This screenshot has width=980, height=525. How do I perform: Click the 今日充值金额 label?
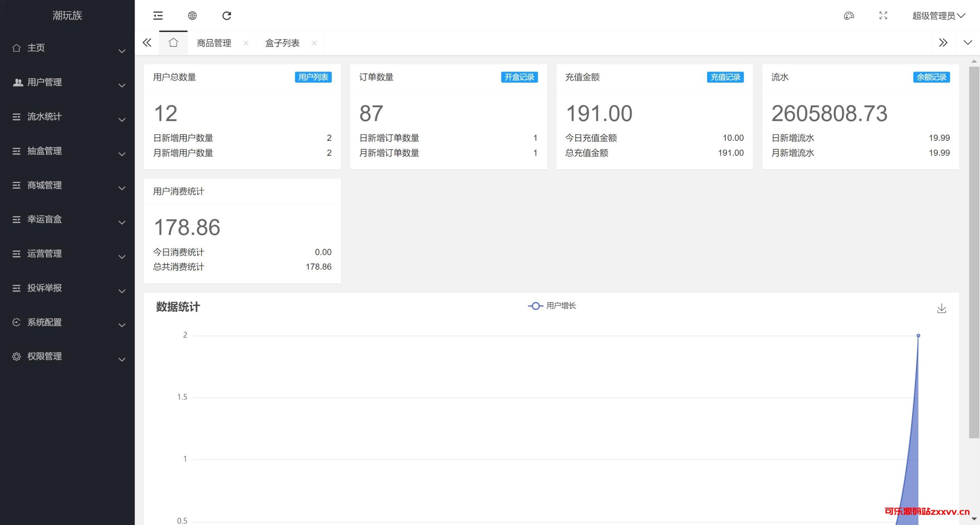[591, 138]
